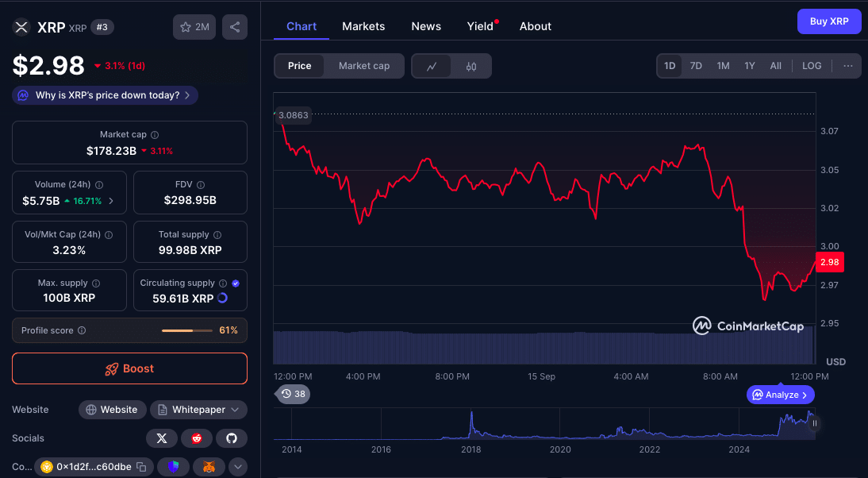Show Vol/Mkt Cap info icon
The height and width of the screenshot is (478, 868).
109,235
